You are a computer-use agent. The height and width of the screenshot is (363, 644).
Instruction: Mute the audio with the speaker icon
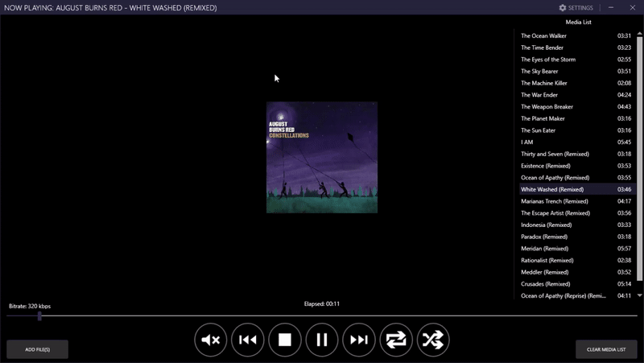(x=211, y=340)
